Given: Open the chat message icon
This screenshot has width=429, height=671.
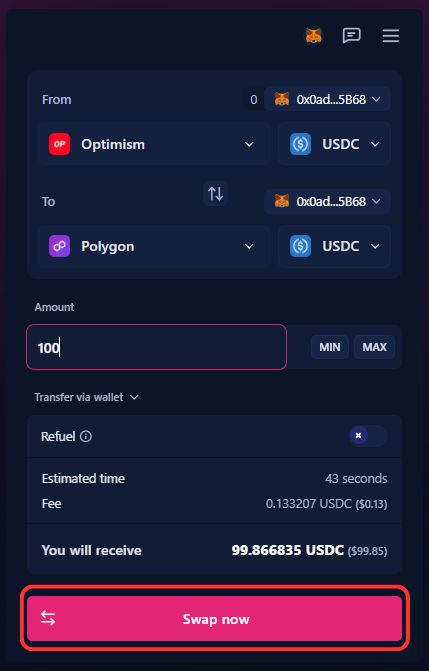Looking at the screenshot, I should point(352,36).
